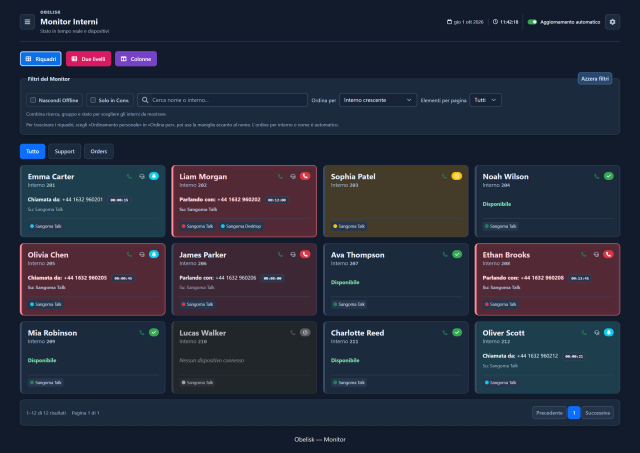Click the green check badge on Noah Wilson

coord(609,176)
